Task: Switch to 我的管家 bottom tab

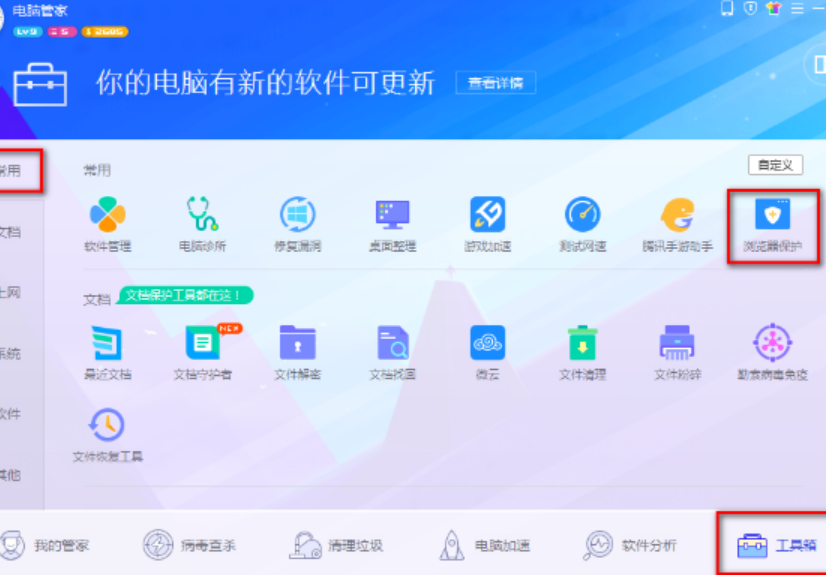Action: click(x=44, y=545)
